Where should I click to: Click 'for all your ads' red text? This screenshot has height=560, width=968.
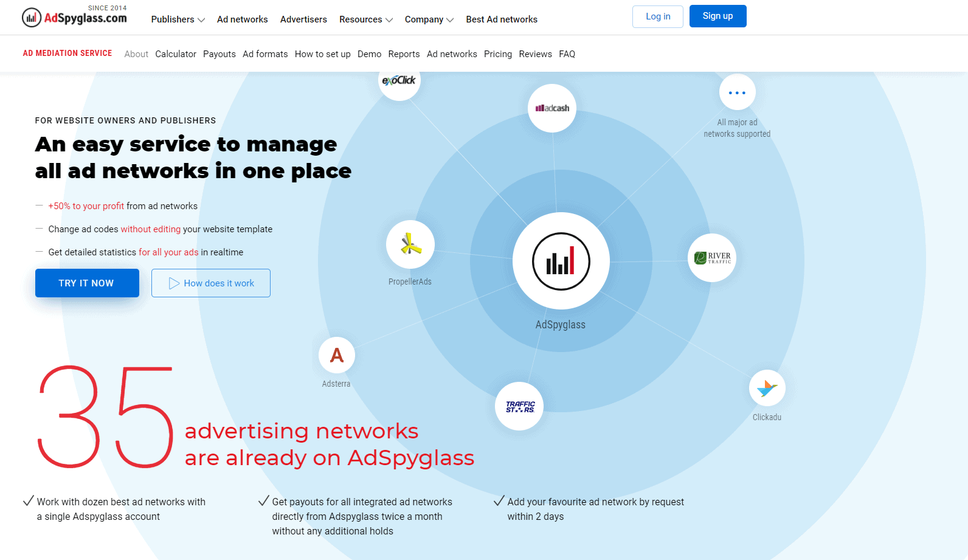(x=168, y=252)
